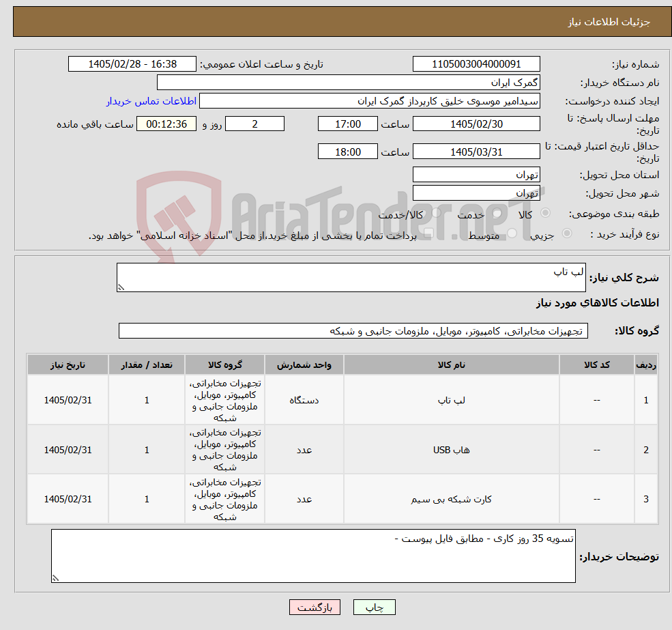The height and width of the screenshot is (630, 672).
Task: Click the تعداد / مقدار column header
Action: coord(147,364)
